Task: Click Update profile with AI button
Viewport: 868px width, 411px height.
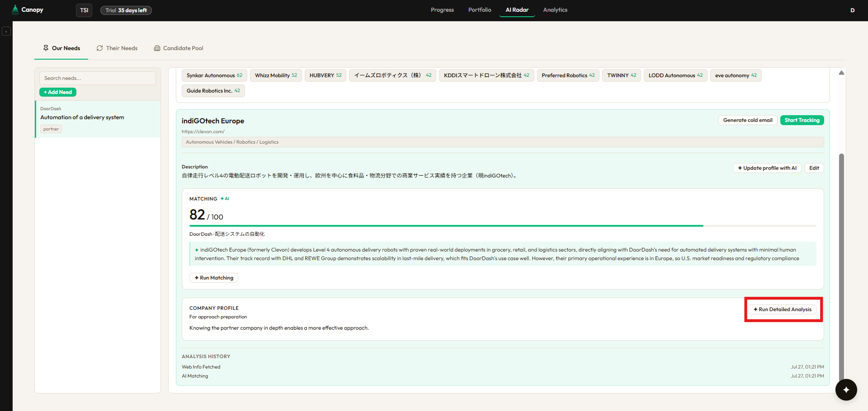Action: (767, 168)
